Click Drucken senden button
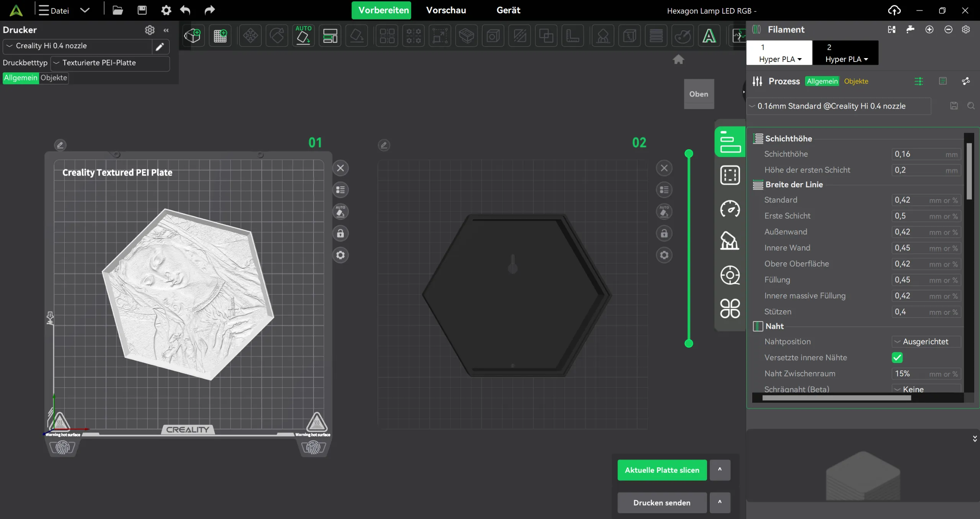980x519 pixels. point(662,503)
